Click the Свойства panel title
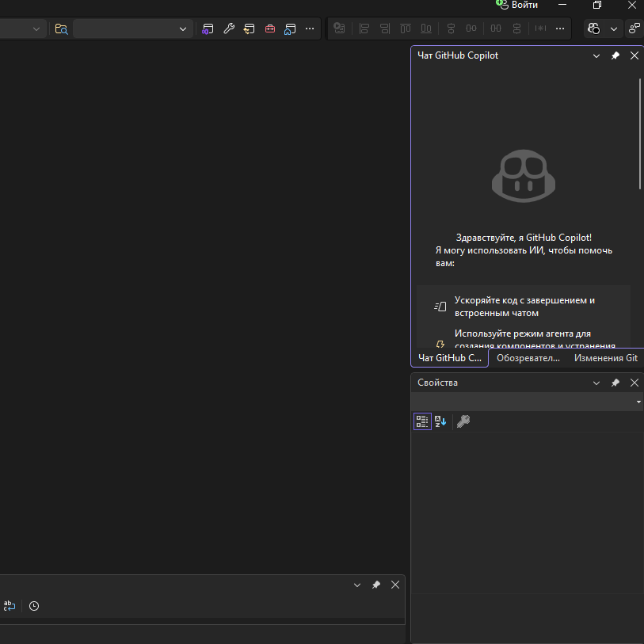The width and height of the screenshot is (644, 644). pyautogui.click(x=437, y=383)
